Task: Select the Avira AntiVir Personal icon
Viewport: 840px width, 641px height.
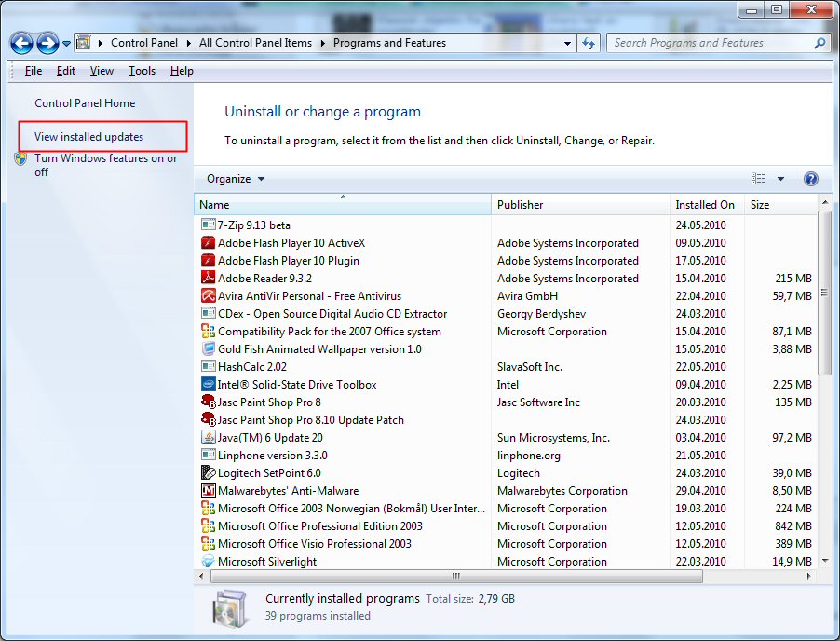Action: pyautogui.click(x=208, y=296)
